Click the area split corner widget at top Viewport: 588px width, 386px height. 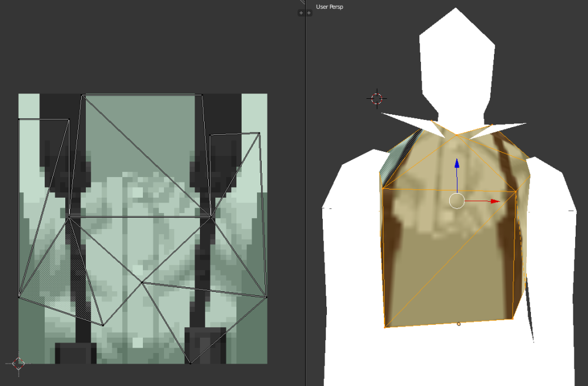pos(302,2)
